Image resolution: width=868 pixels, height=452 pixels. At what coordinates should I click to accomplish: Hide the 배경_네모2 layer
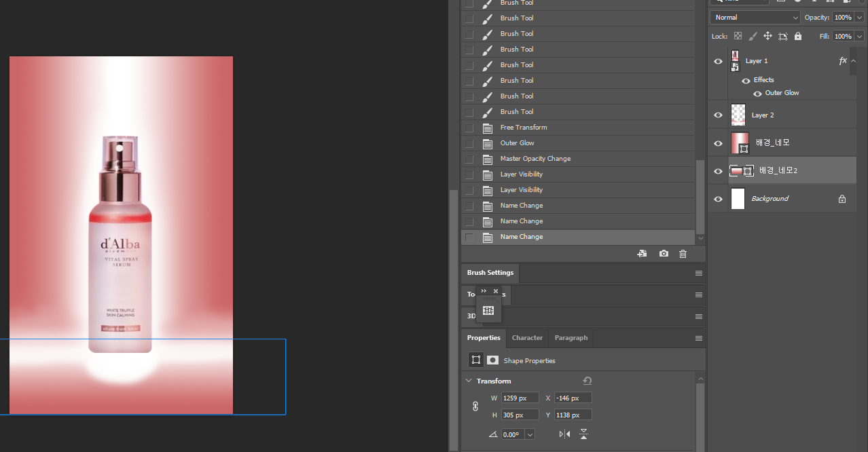718,171
